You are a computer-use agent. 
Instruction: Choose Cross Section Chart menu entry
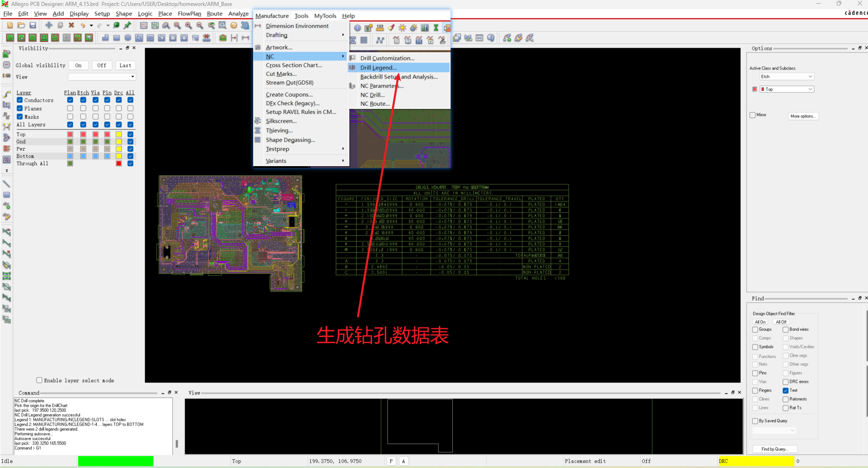(x=301, y=65)
